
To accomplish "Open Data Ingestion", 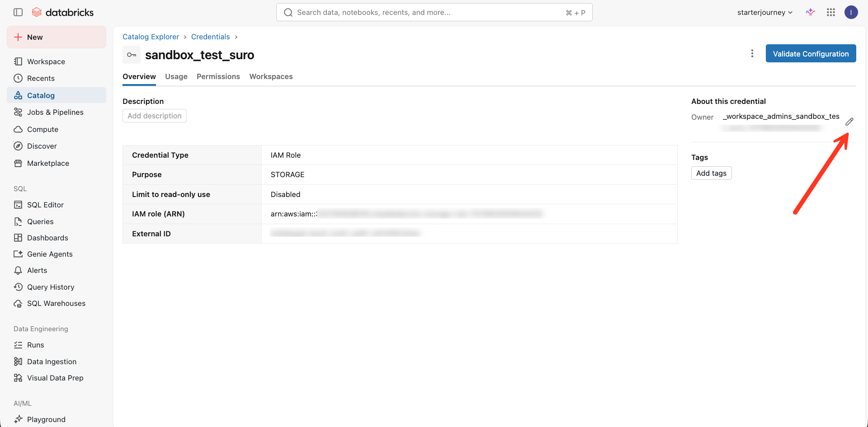I will 57,361.
